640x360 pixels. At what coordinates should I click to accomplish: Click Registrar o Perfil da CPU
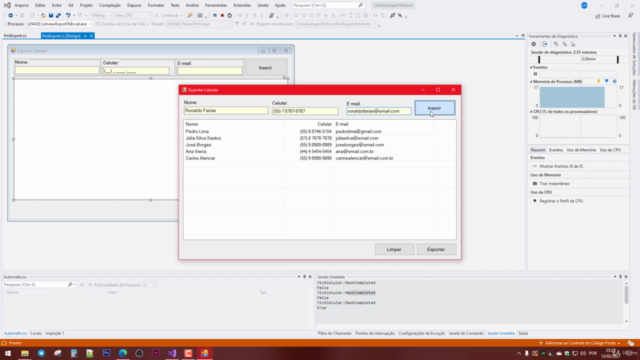561,201
